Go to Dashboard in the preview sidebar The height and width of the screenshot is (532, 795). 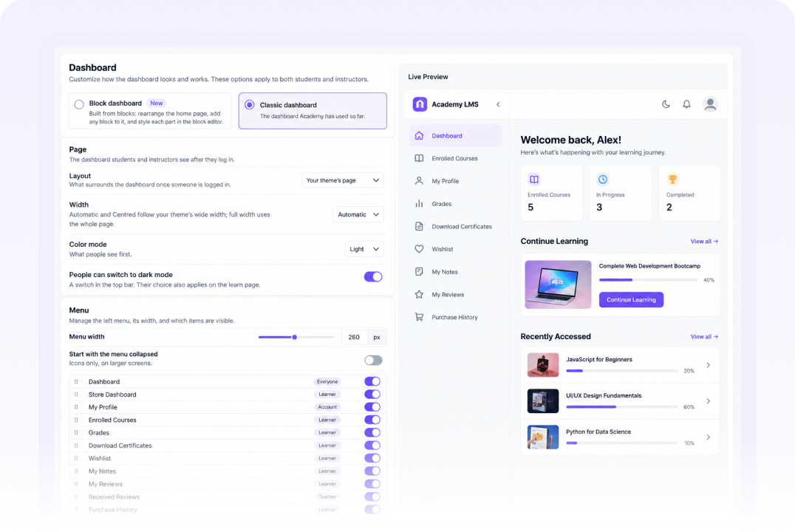pyautogui.click(x=456, y=136)
